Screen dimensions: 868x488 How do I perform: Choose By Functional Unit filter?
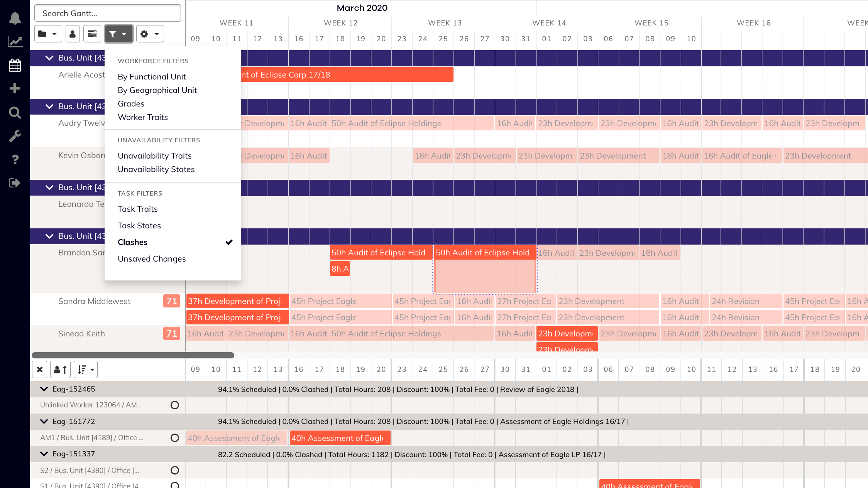coord(152,77)
